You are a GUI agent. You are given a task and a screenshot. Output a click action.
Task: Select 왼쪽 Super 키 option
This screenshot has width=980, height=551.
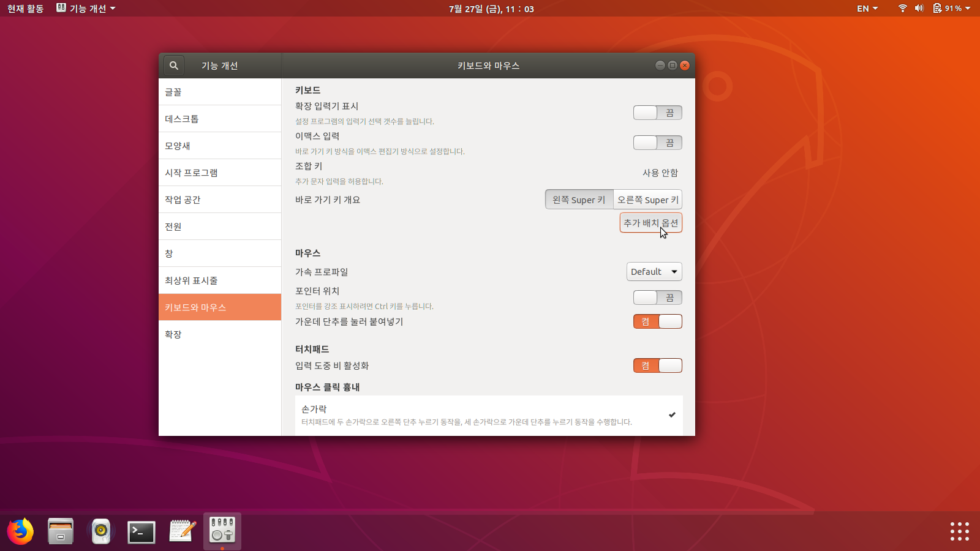point(579,200)
